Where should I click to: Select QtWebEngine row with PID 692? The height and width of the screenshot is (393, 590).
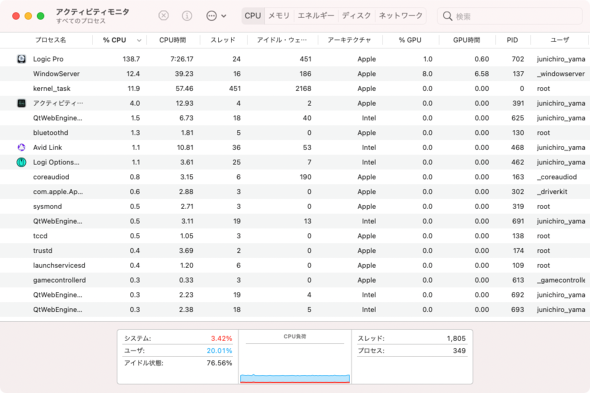[x=295, y=295]
